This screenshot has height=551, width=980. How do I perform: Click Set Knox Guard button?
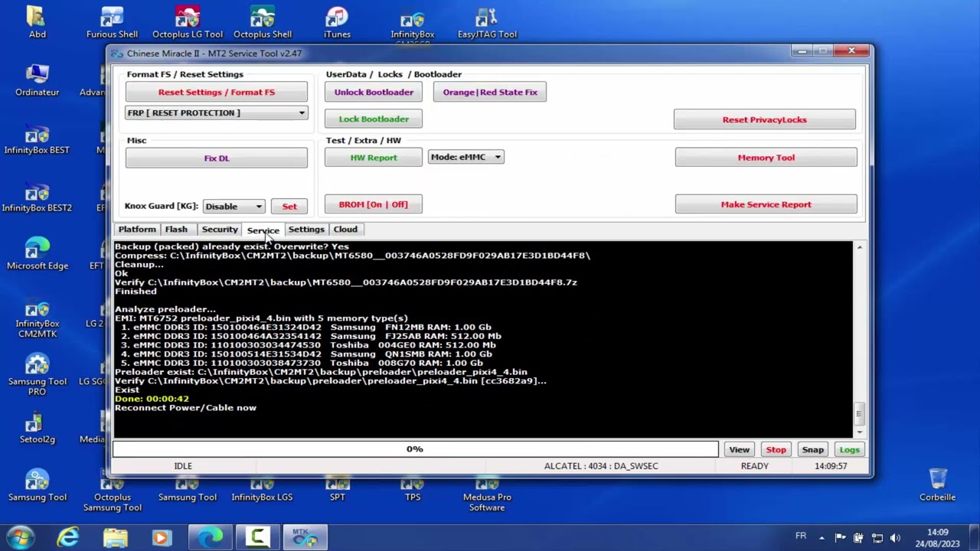point(289,207)
